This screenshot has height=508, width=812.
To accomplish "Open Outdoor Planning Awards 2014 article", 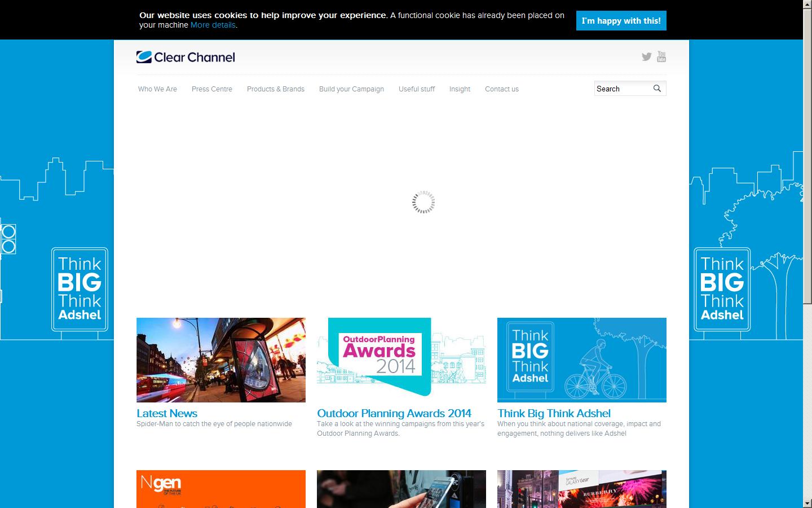I will coord(395,413).
